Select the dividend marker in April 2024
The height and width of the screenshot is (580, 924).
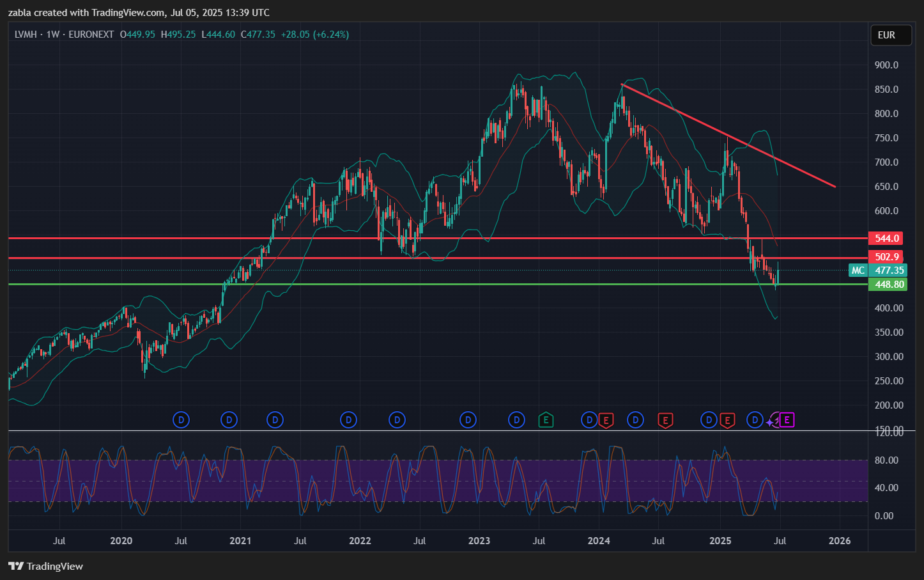coord(635,420)
